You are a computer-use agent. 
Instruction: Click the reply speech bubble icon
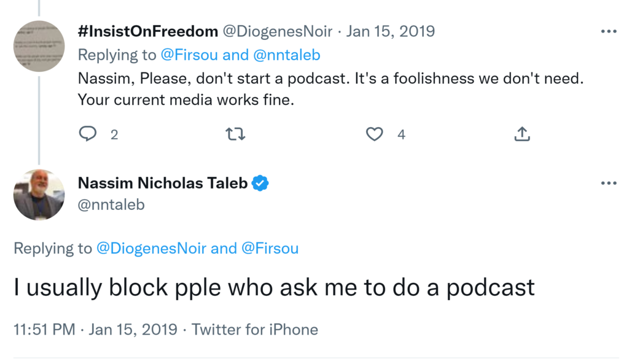88,134
